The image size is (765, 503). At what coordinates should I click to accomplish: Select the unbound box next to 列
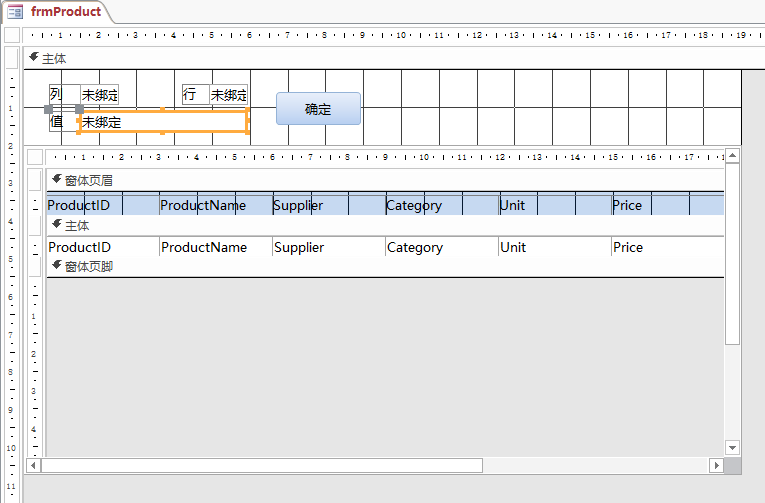pos(100,94)
